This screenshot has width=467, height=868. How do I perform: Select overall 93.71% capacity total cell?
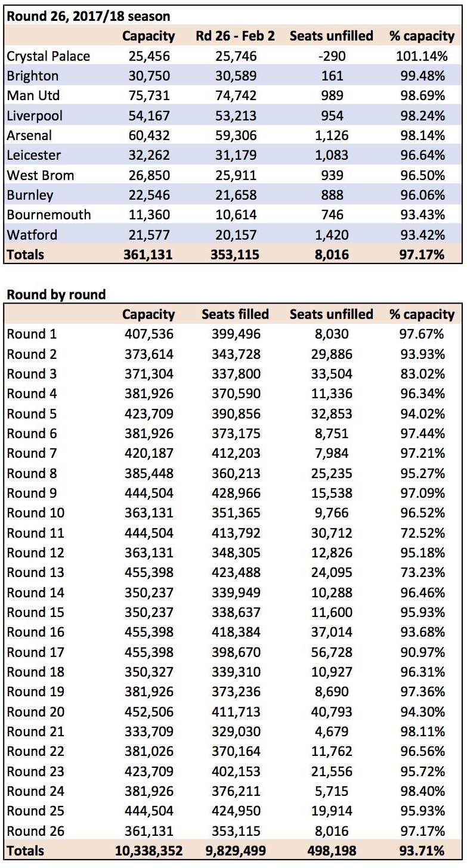[x=422, y=850]
